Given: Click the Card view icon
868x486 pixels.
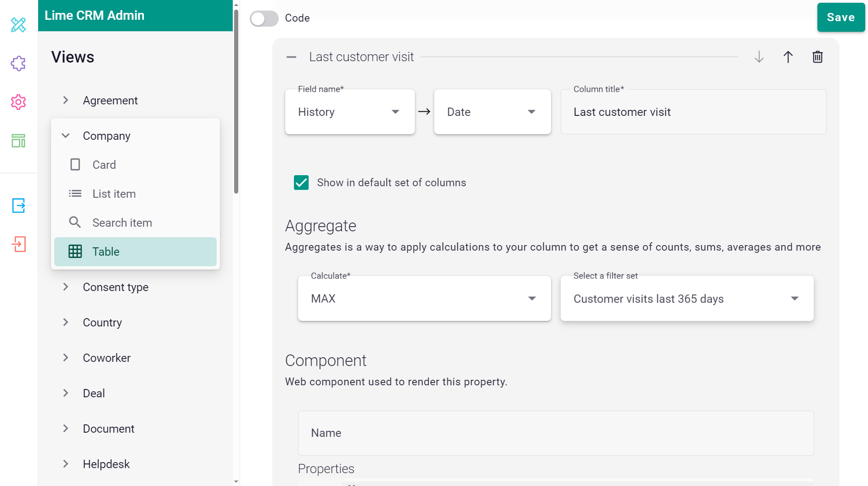Looking at the screenshot, I should pos(75,165).
